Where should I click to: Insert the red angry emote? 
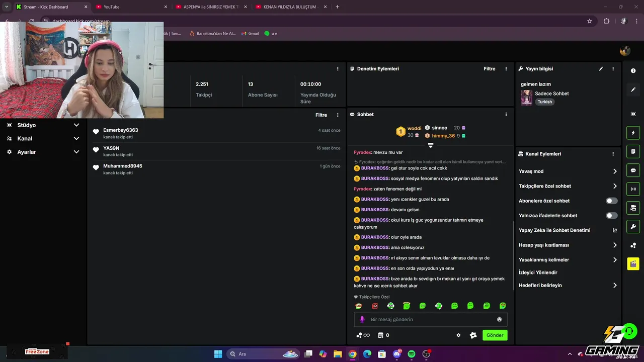point(374,306)
